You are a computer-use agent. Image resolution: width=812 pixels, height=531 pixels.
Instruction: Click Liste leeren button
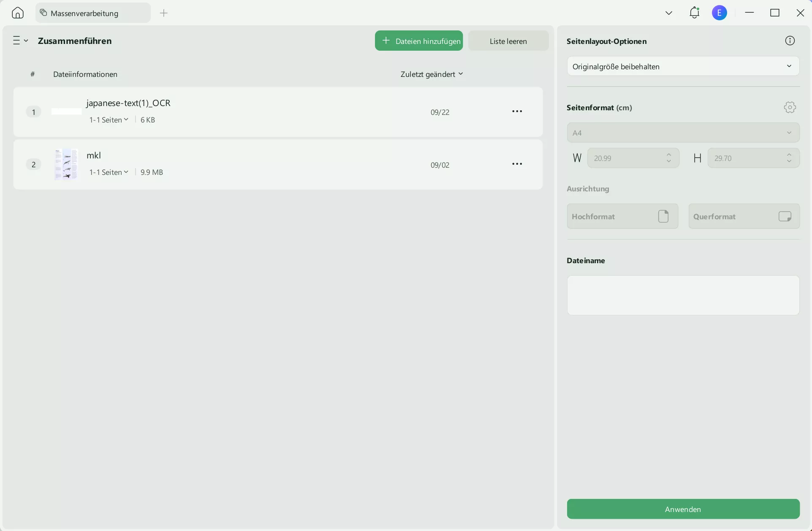[508, 41]
